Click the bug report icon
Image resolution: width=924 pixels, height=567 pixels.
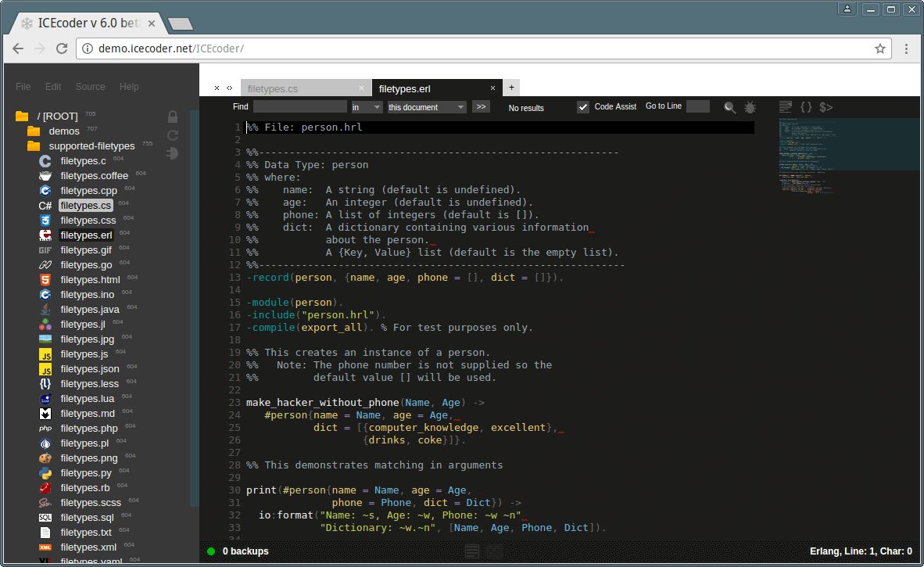click(x=750, y=108)
